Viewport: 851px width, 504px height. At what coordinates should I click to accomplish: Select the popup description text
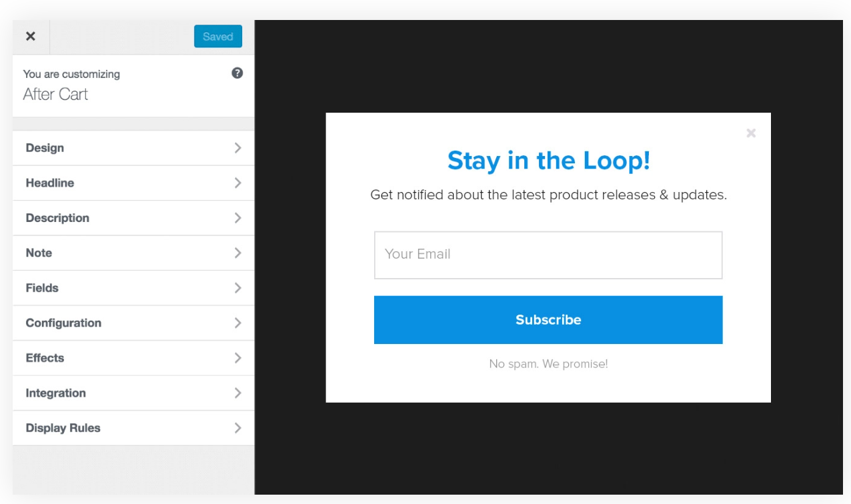coord(548,195)
